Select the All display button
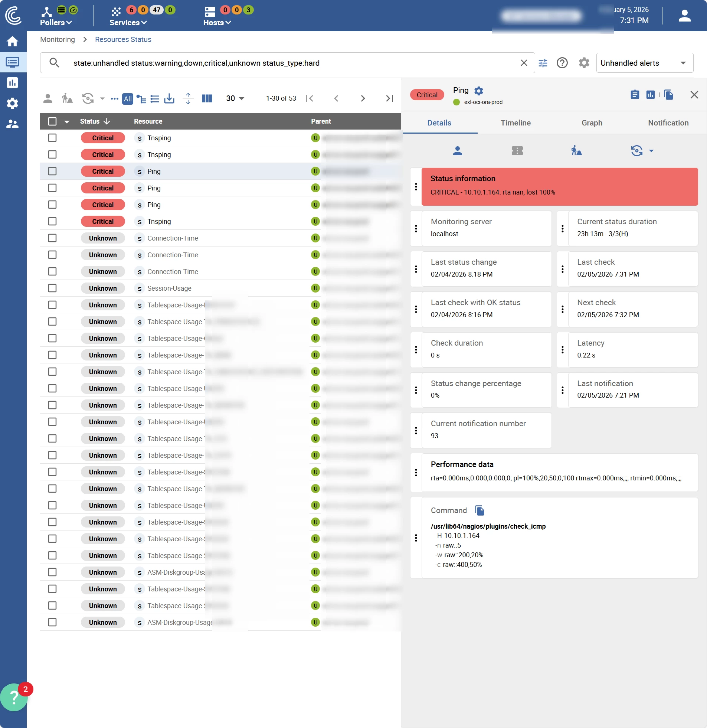 coord(128,99)
